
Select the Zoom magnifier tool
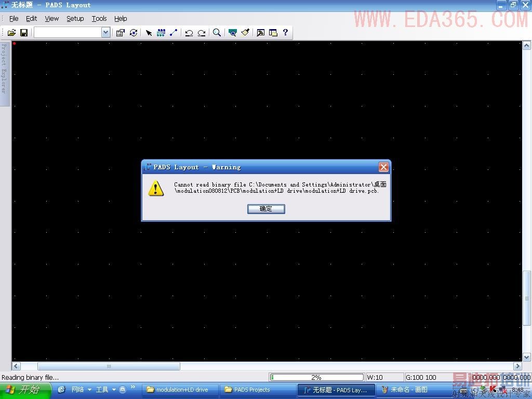(217, 33)
